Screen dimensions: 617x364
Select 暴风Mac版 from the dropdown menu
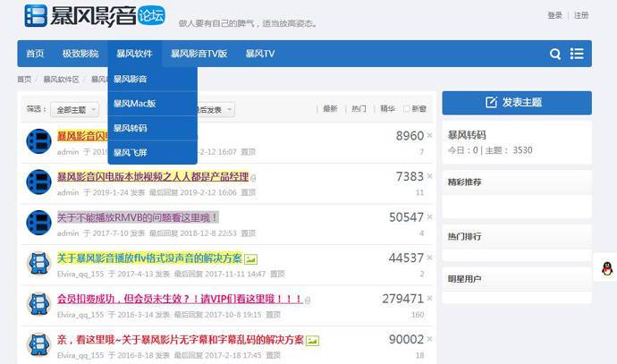134,104
